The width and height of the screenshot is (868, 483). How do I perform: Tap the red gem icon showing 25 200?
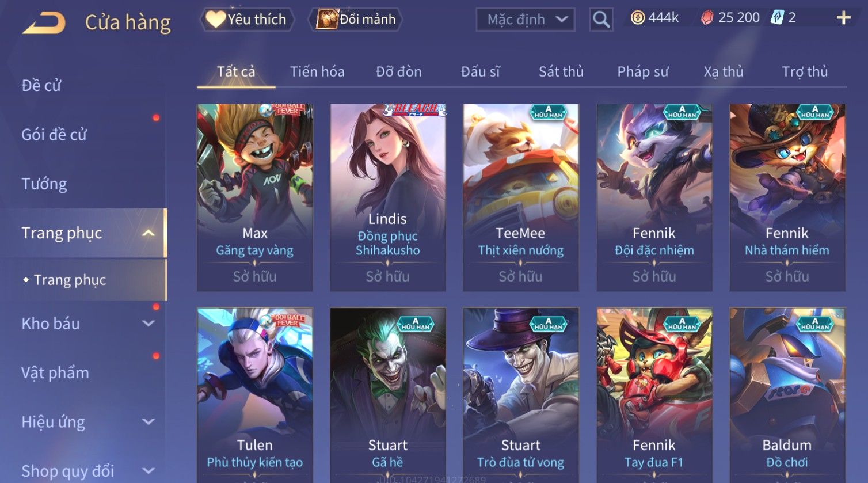click(x=707, y=18)
